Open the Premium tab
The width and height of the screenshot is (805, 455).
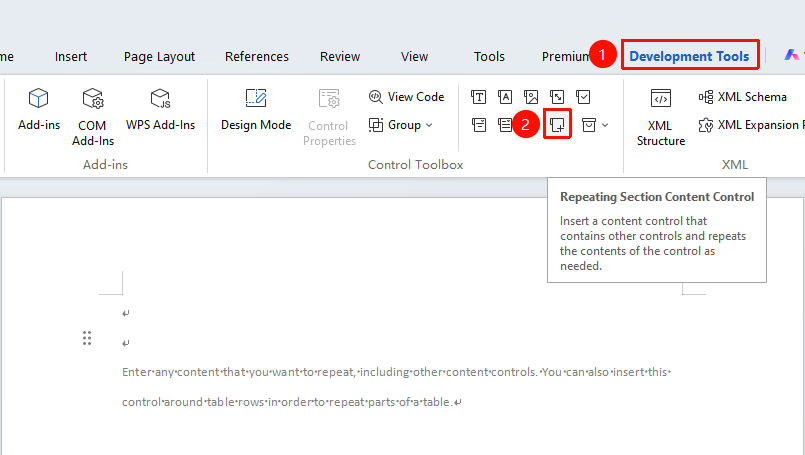(x=565, y=56)
